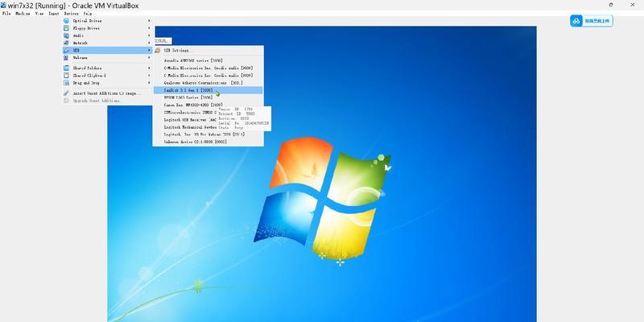Expand the Drag and Drop submenu arrow
The height and width of the screenshot is (322, 644).
[149, 83]
